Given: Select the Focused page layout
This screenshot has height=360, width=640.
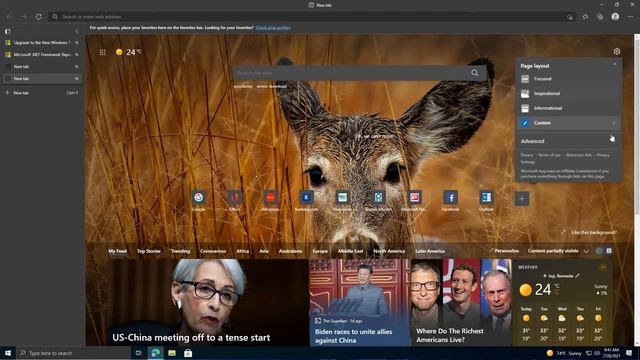Looking at the screenshot, I should (569, 79).
